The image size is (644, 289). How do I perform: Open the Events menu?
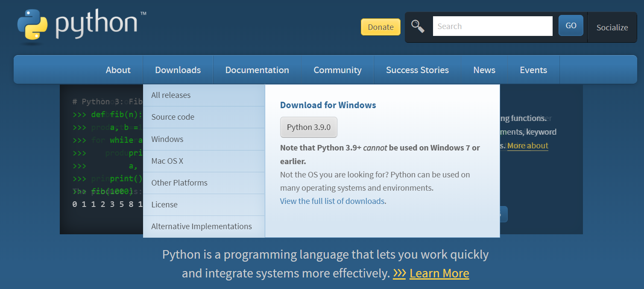533,70
